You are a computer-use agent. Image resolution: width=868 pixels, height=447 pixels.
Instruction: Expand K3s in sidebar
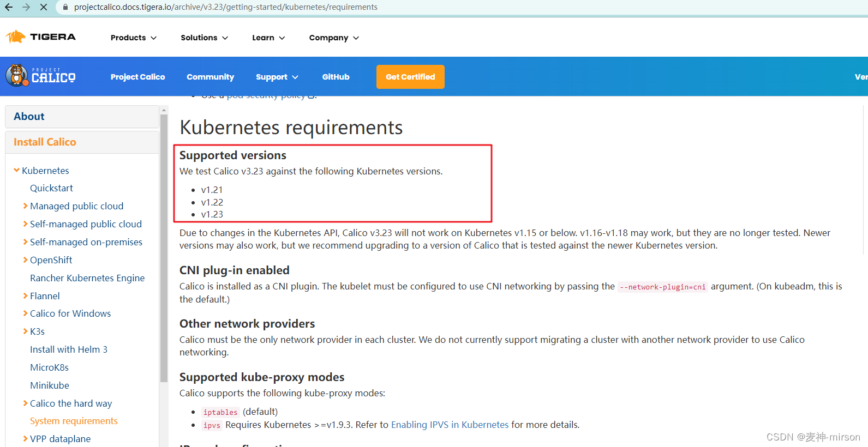tap(25, 331)
